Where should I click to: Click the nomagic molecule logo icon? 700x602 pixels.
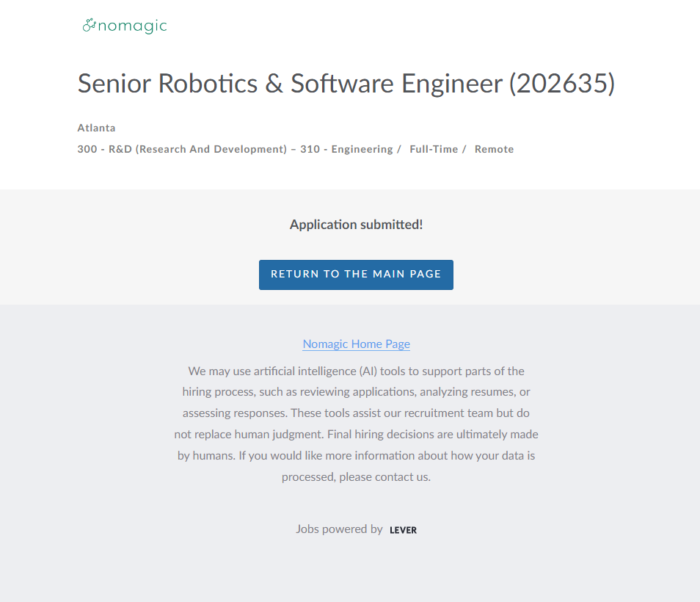click(x=90, y=26)
